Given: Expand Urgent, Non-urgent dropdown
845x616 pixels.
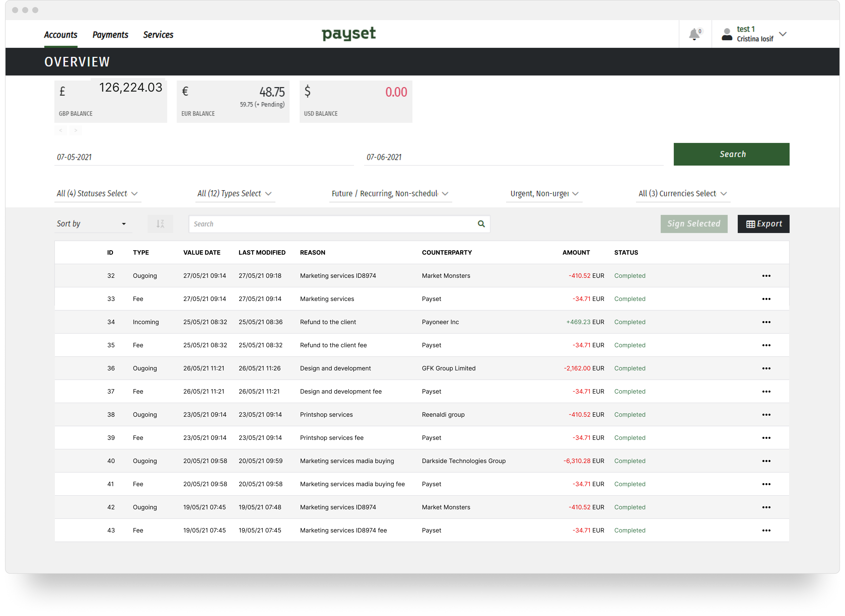Looking at the screenshot, I should tap(544, 194).
